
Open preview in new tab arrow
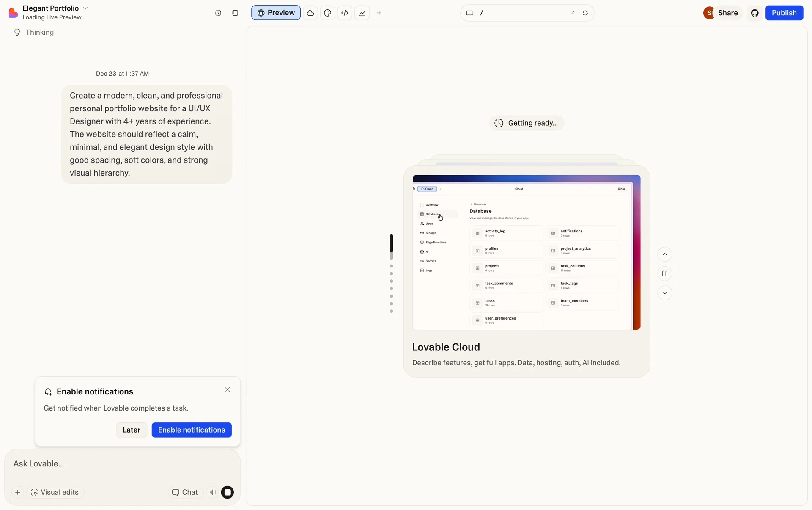coord(572,13)
